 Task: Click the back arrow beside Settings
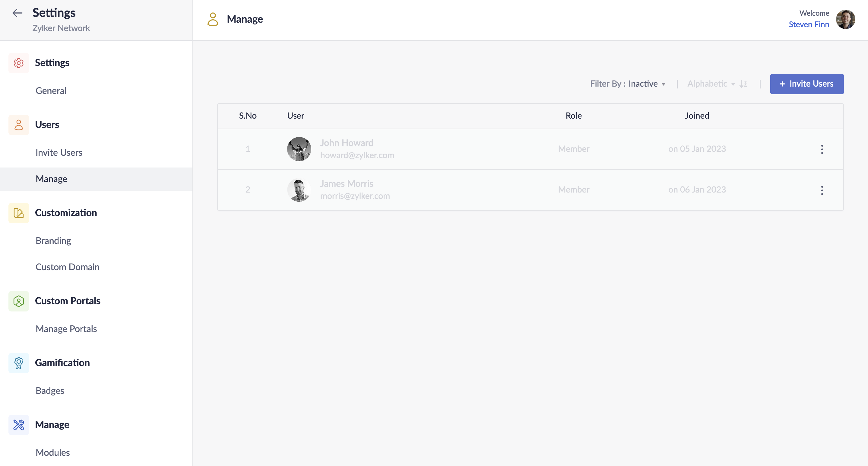coord(17,13)
